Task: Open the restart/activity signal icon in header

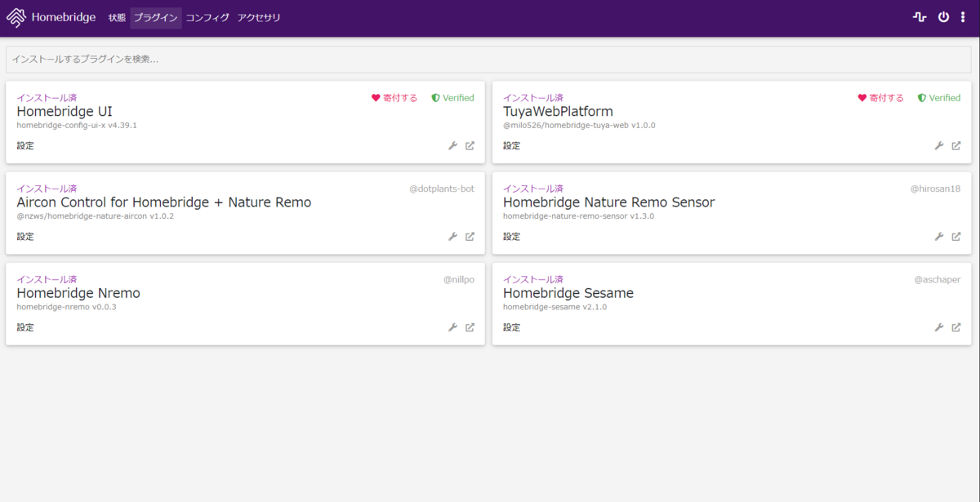Action: tap(920, 17)
